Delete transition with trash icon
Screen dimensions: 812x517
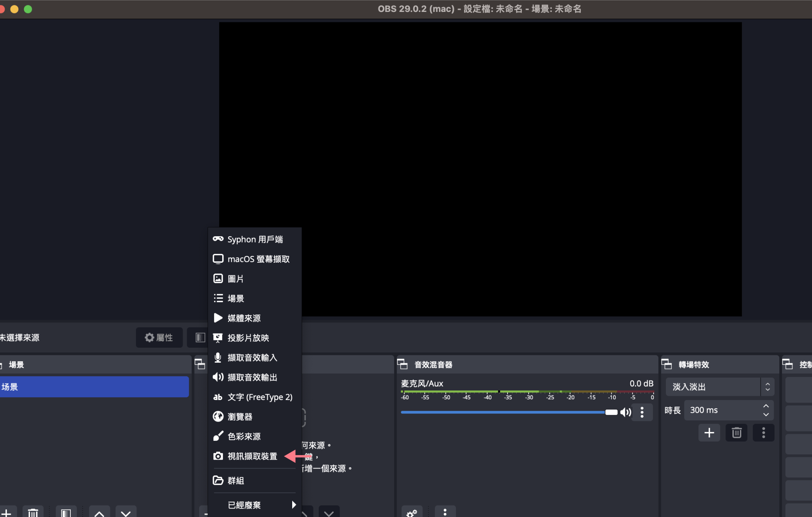[x=736, y=433]
